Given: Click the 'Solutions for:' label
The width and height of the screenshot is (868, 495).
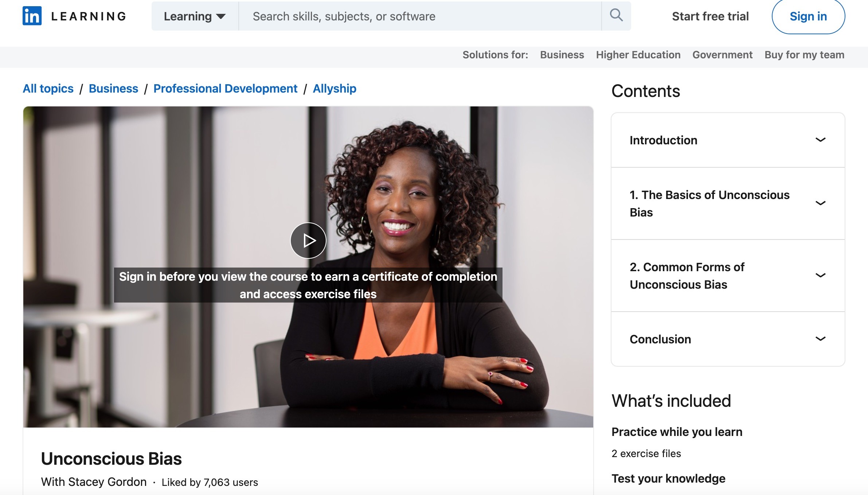Looking at the screenshot, I should tap(495, 55).
